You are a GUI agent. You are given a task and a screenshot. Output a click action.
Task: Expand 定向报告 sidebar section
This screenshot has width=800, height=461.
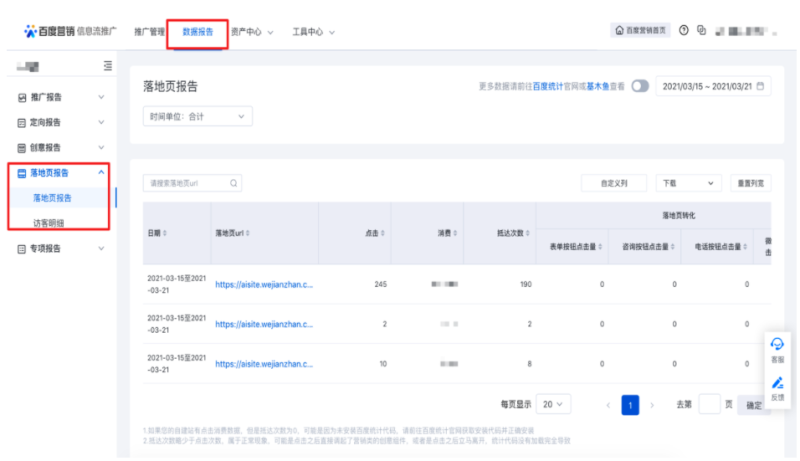pos(101,122)
